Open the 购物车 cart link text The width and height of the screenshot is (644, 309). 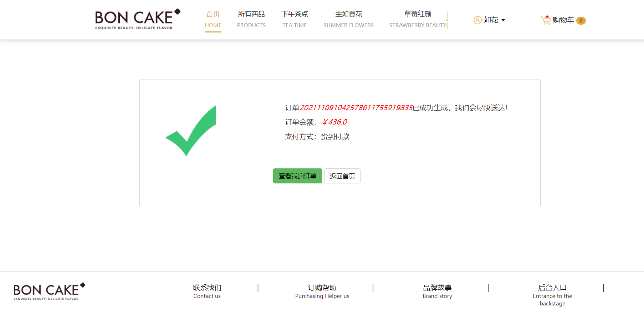563,20
